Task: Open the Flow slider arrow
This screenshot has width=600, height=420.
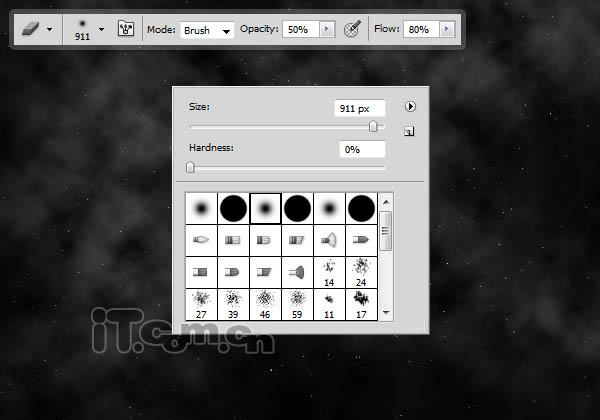Action: tap(447, 29)
